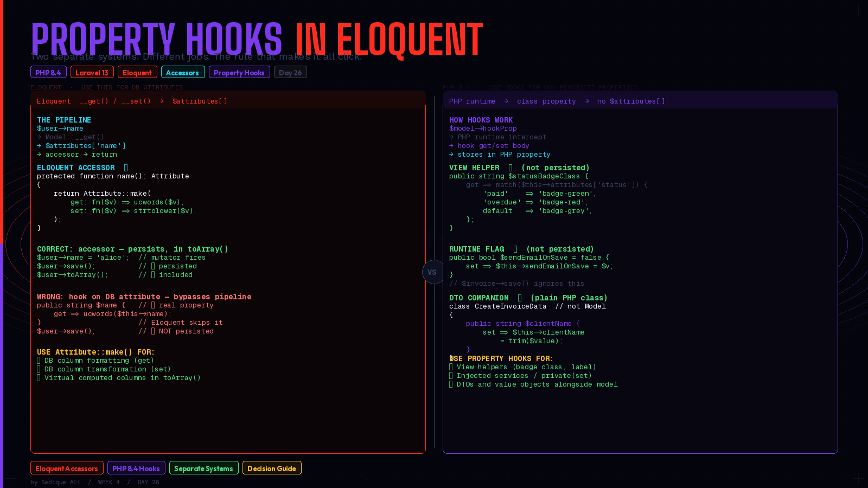This screenshot has height=488, width=868.
Task: Click the icon before 'View helpers (badge class, label)'
Action: pos(451,367)
